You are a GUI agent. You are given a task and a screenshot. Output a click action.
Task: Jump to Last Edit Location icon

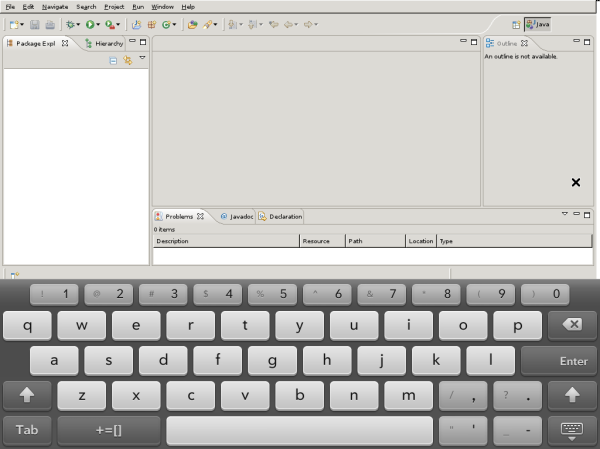coord(273,25)
